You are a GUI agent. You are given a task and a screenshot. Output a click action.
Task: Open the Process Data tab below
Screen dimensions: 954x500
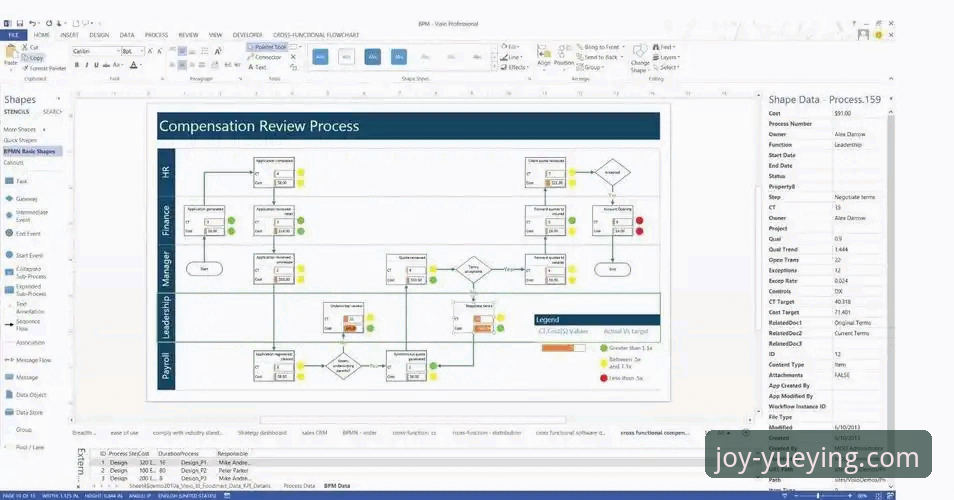pyautogui.click(x=299, y=486)
